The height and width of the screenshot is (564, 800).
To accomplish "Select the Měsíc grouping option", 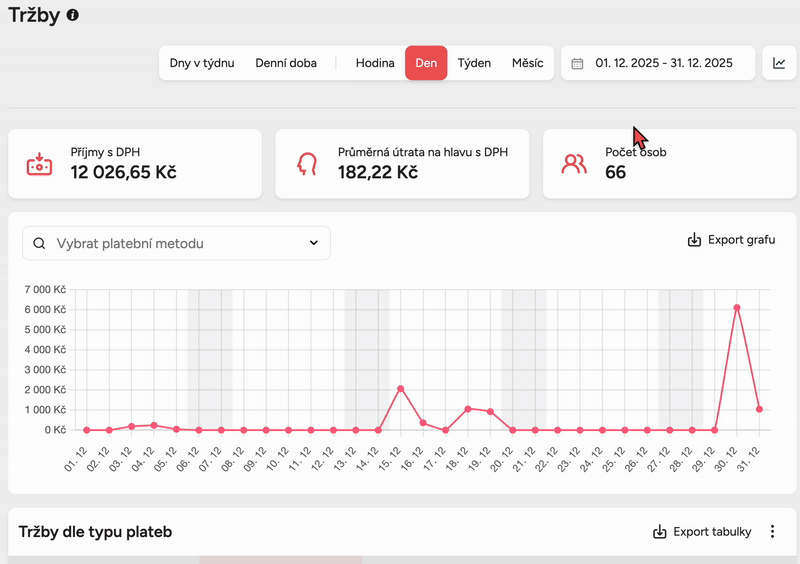I will point(527,63).
